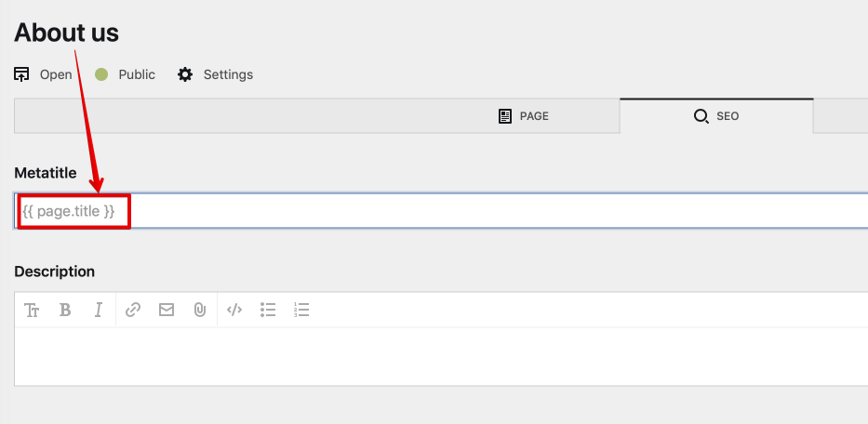This screenshot has width=868, height=424.
Task: Select the SEO tab
Action: [716, 116]
